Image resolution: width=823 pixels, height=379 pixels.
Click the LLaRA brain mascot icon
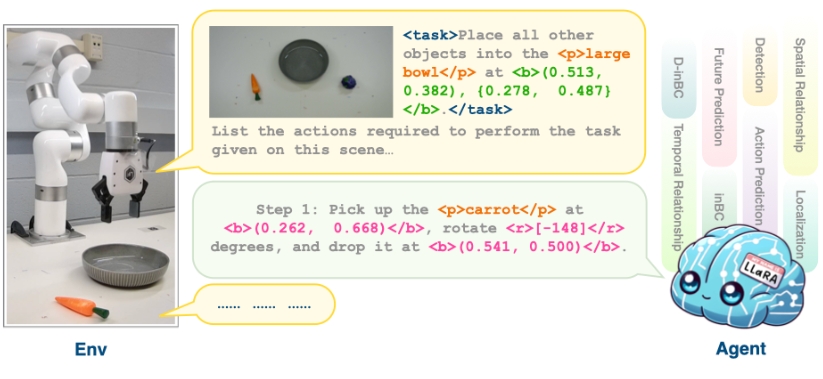[736, 281]
